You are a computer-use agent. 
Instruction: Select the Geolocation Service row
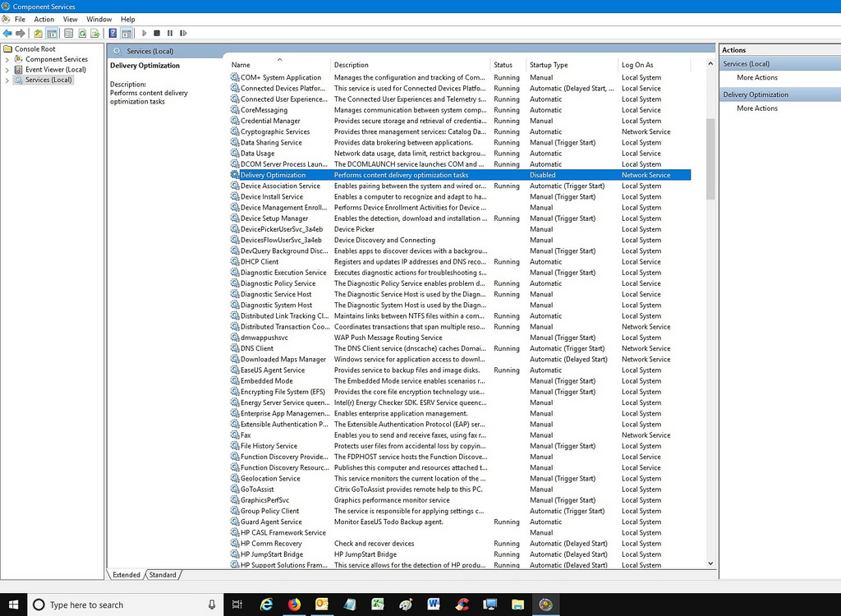tap(460, 479)
